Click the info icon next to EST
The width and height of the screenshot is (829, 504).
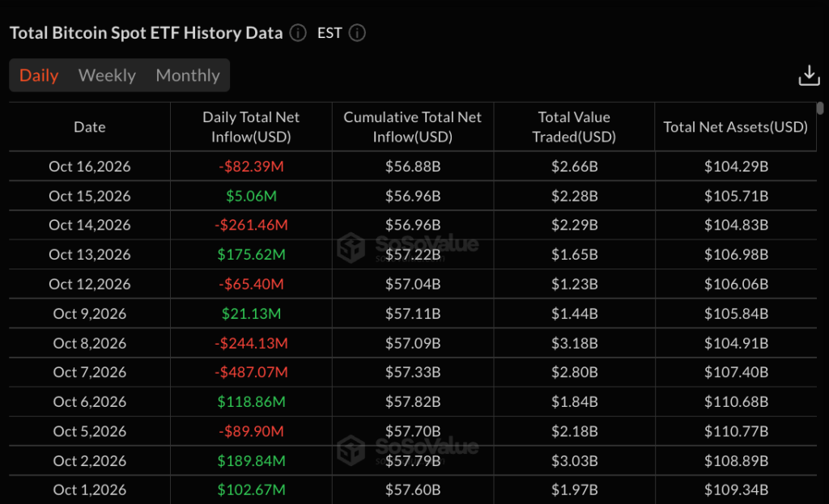[x=357, y=32]
